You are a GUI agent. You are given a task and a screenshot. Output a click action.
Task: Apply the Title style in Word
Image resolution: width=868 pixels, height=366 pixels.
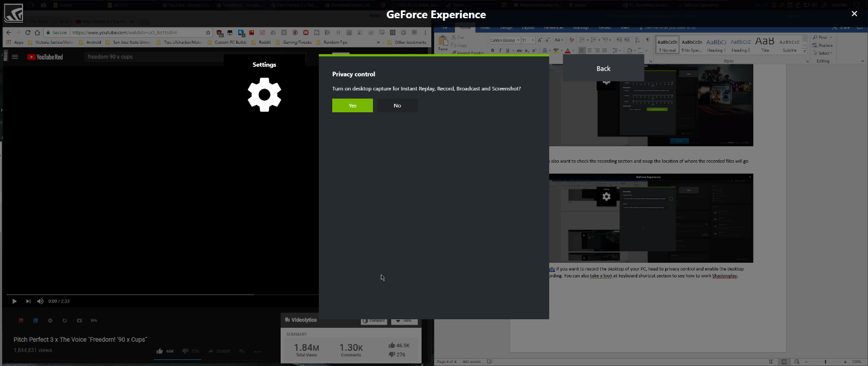pyautogui.click(x=765, y=46)
